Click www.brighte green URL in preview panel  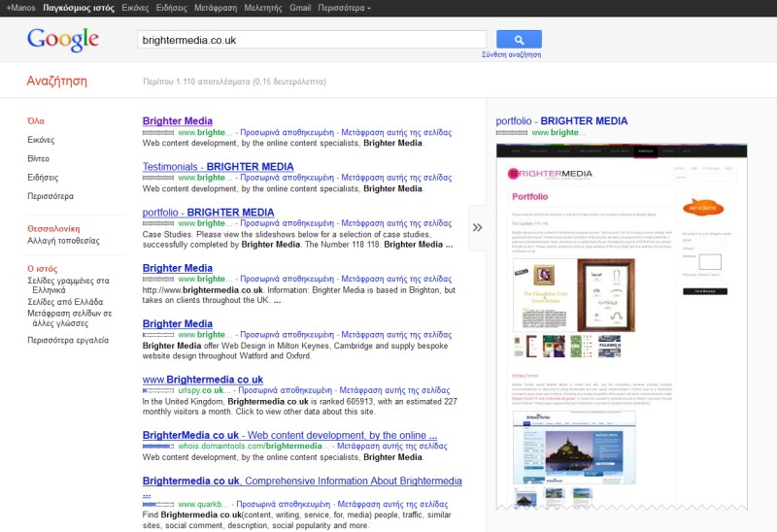[558, 132]
